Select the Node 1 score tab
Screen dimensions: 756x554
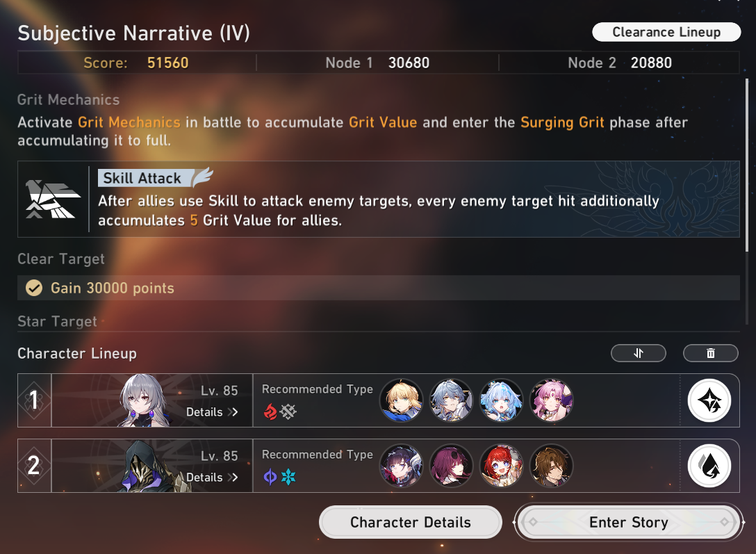point(377,63)
